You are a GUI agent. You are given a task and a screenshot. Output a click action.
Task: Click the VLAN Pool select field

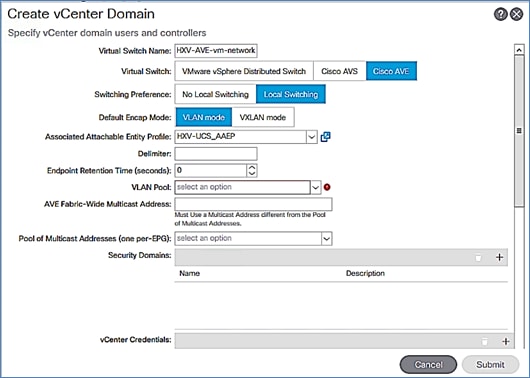pos(242,187)
